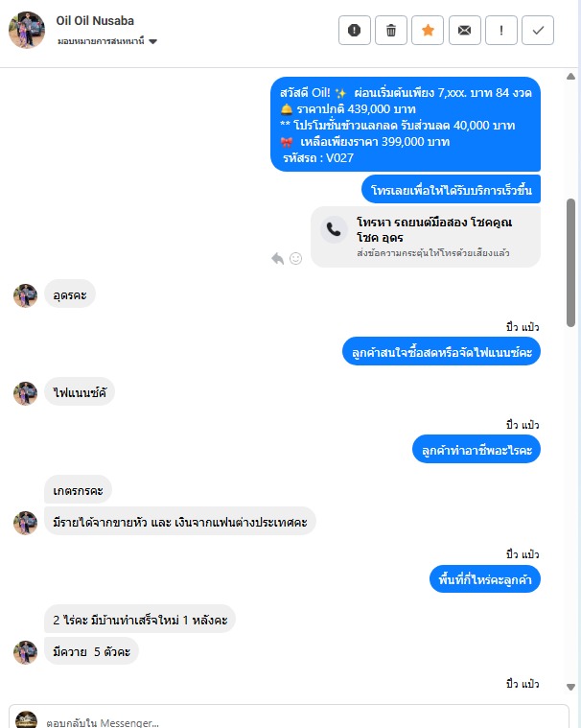This screenshot has height=728, width=581.
Task: Click the exclamation priority icon button
Action: coord(501,30)
